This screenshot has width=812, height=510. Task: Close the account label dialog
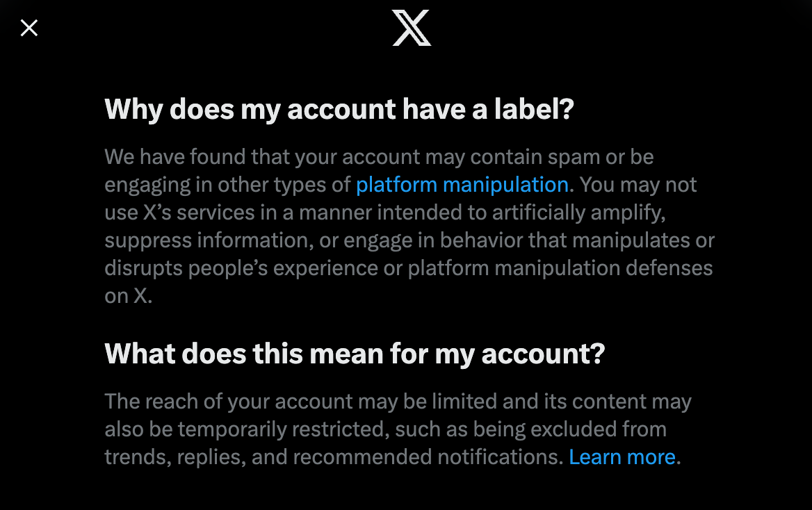coord(29,28)
